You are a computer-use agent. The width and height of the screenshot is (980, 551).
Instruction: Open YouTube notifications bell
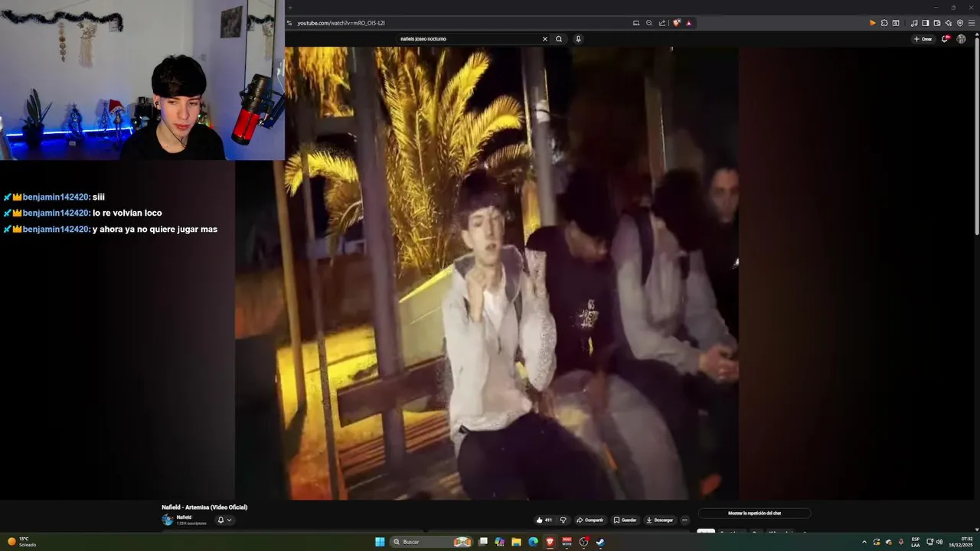click(x=946, y=39)
